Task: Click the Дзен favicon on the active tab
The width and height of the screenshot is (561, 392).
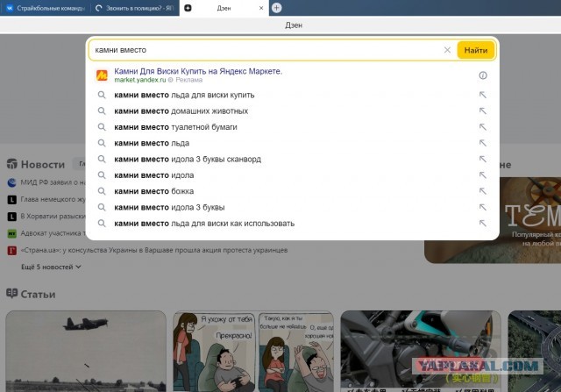Action: tap(188, 8)
